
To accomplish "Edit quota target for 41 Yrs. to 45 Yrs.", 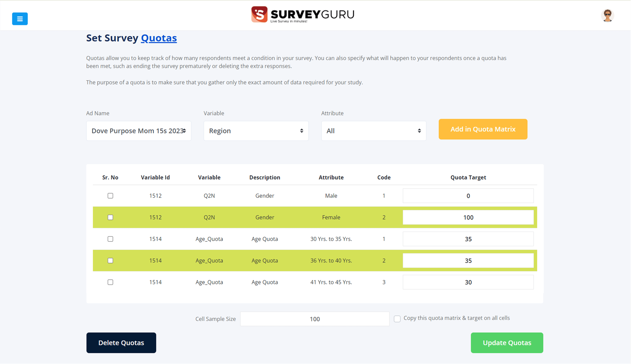I will coord(468,282).
